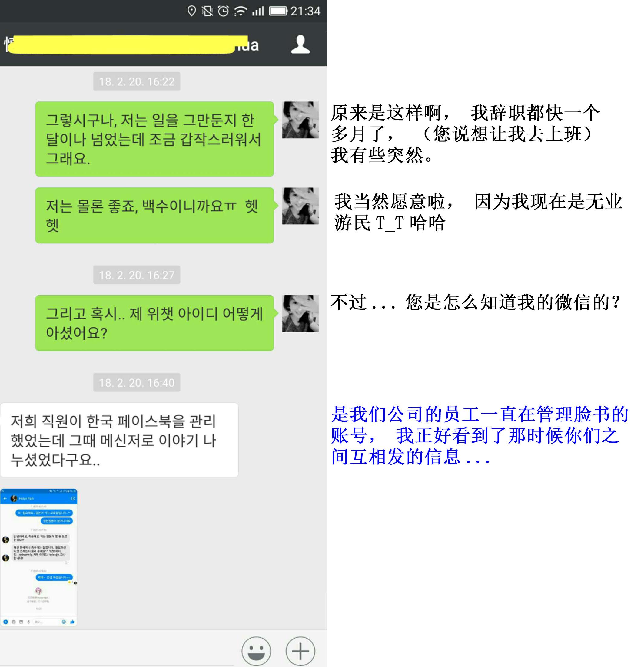Screen dimensions: 644x667
Task: Click Chinese translation starting 原来是这样啊
Action: [465, 134]
